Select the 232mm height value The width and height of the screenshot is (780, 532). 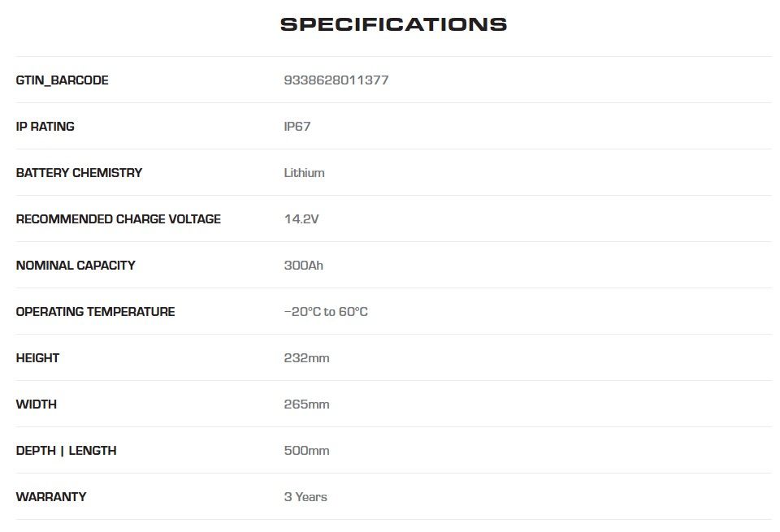[x=306, y=358]
